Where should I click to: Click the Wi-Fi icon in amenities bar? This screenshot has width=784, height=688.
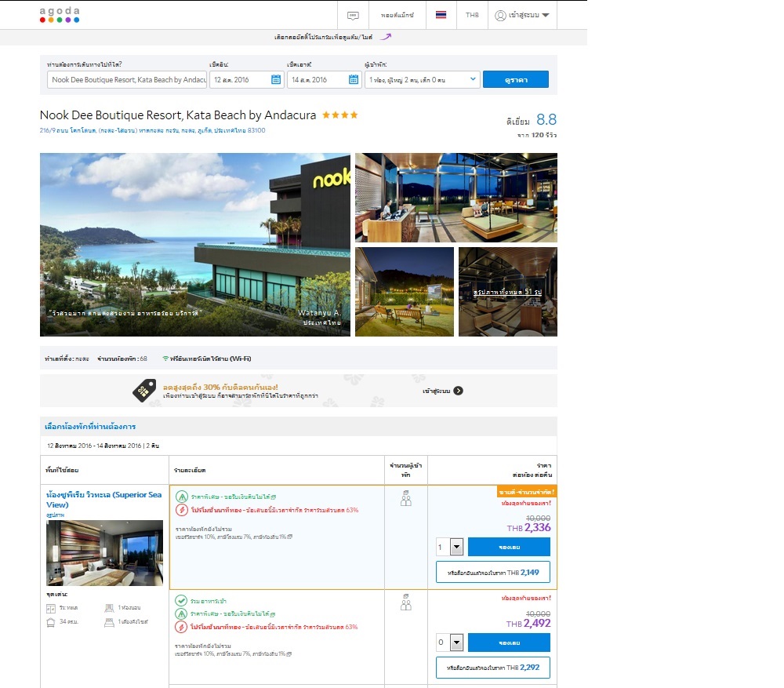point(165,359)
